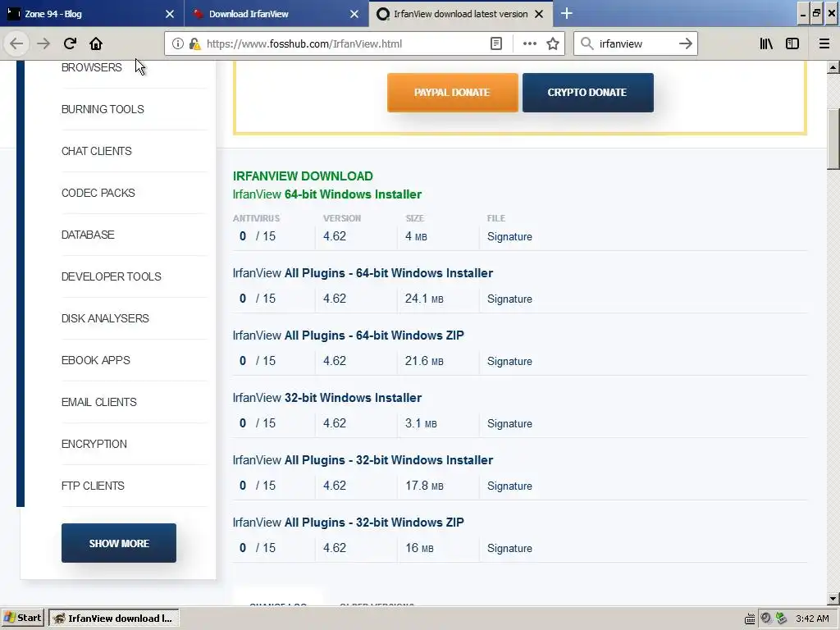Open the DEVELOPER TOOLS category
Screen dimensions: 840x630
[x=112, y=276]
